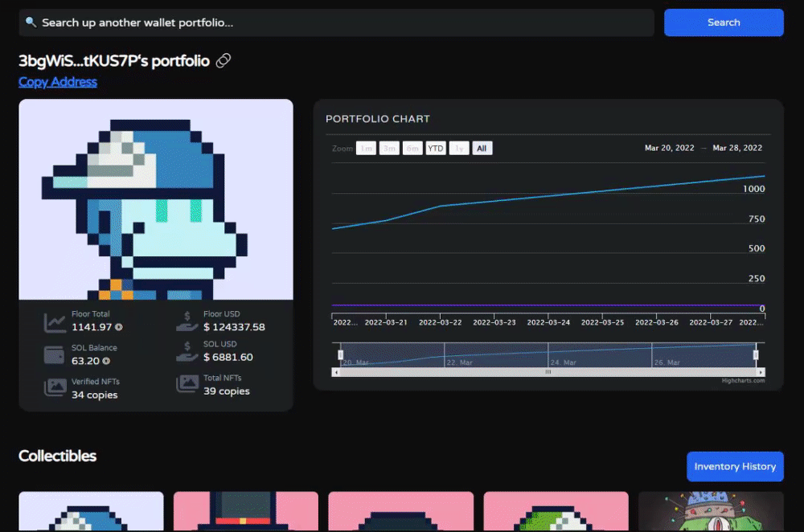Open the green-cap pink collectible card

point(556,511)
